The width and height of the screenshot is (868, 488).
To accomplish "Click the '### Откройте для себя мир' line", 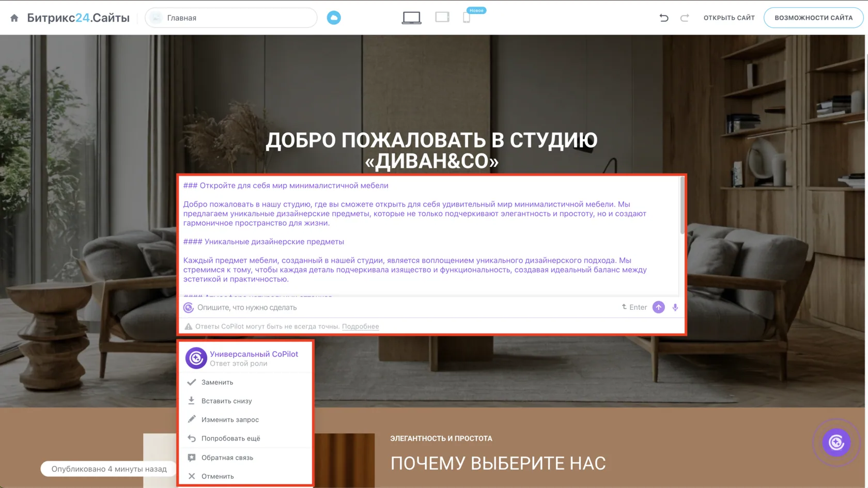I will coord(286,185).
